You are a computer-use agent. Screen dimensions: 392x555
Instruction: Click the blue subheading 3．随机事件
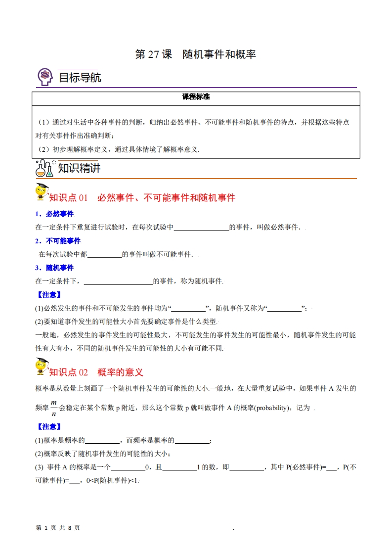(54, 268)
